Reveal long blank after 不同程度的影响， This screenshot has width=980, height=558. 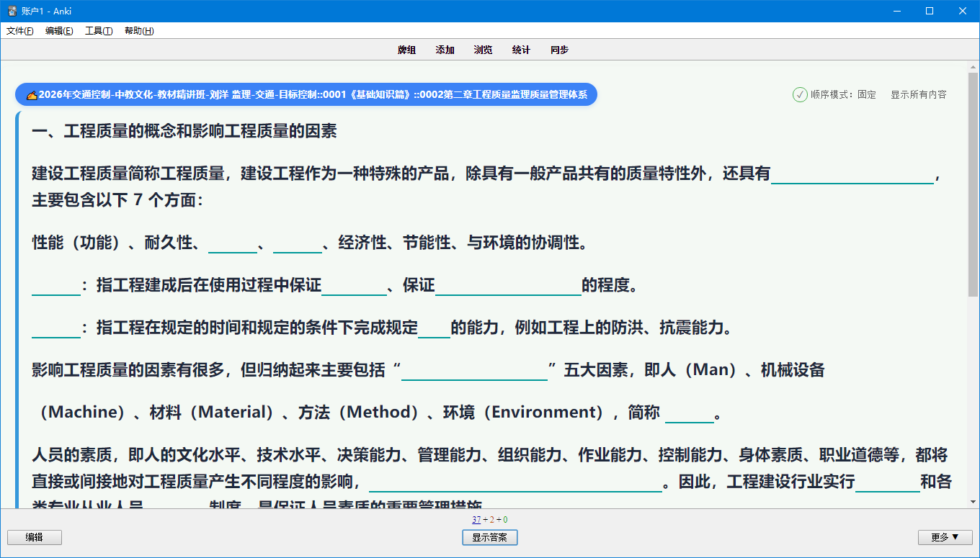pyautogui.click(x=515, y=482)
